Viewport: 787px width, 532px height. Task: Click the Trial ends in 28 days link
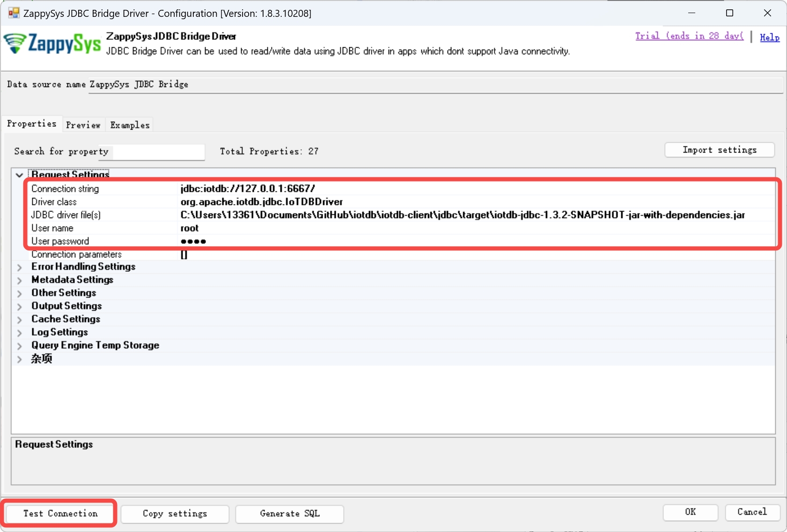point(689,36)
